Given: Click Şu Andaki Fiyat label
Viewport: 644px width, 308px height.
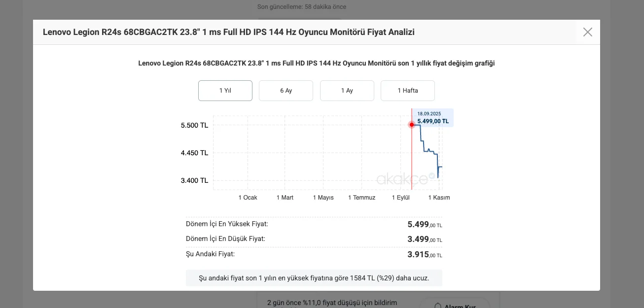Looking at the screenshot, I should click(210, 254).
